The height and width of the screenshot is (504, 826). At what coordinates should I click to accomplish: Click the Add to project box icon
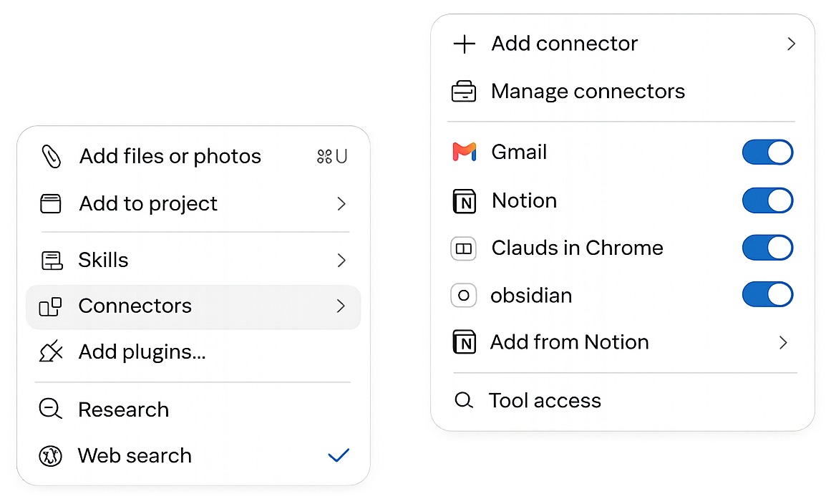[51, 204]
